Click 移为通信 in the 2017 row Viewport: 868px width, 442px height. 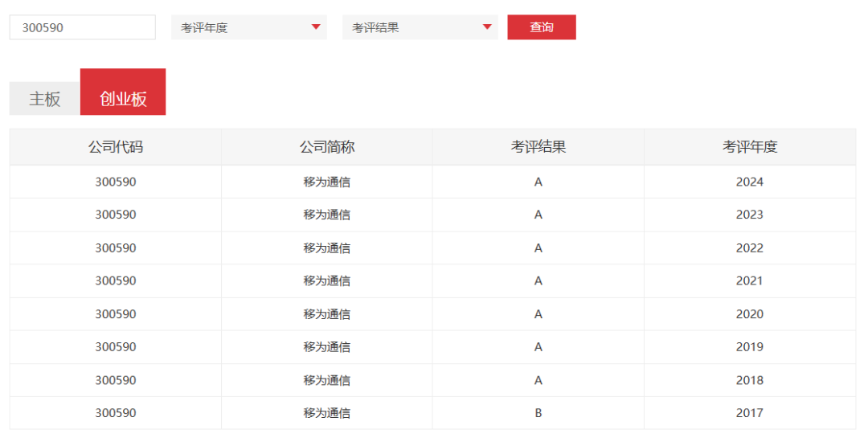(326, 413)
